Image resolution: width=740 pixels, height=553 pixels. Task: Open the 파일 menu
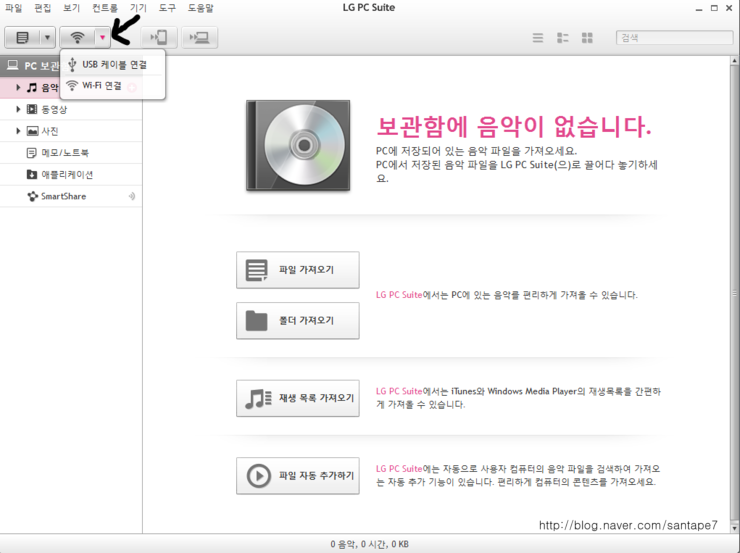coord(14,8)
